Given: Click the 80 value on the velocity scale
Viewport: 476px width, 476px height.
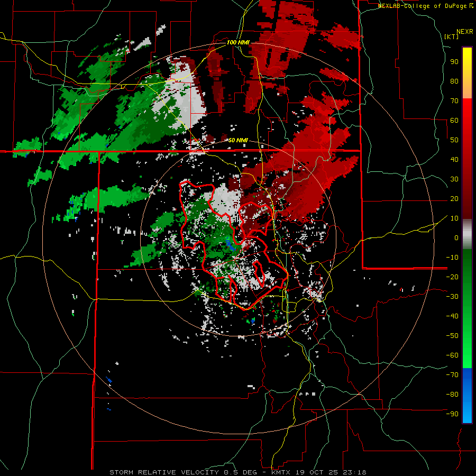Looking at the screenshot, I should tap(454, 81).
